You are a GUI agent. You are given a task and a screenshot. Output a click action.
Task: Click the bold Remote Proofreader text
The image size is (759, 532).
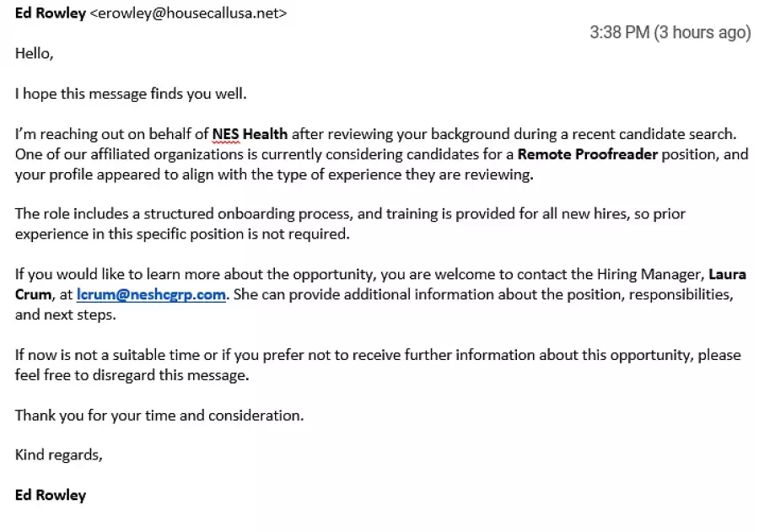click(587, 154)
